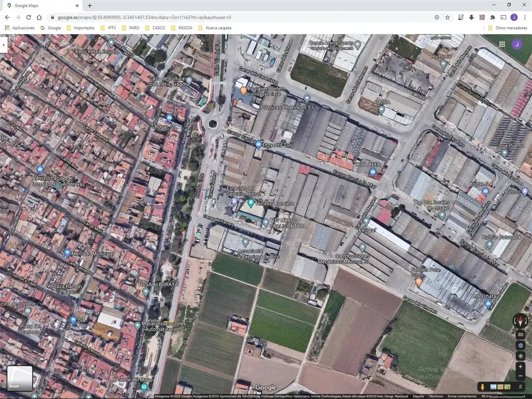The image size is (532, 399).
Task: Reload the page with the refresh button
Action: coord(28,17)
